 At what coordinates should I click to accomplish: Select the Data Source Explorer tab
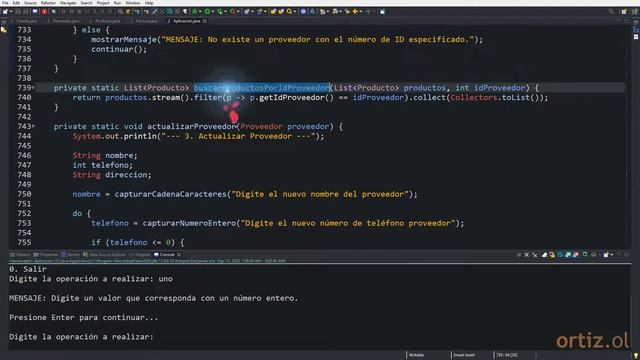[x=104, y=255]
